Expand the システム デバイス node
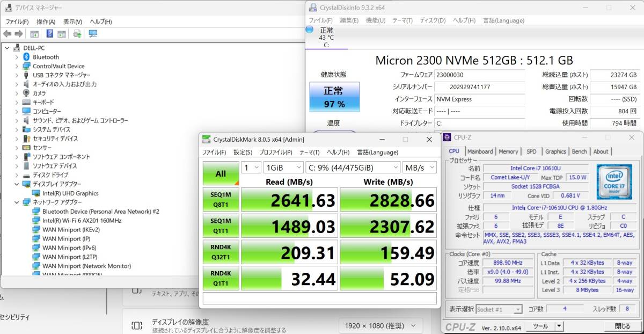 [x=17, y=129]
